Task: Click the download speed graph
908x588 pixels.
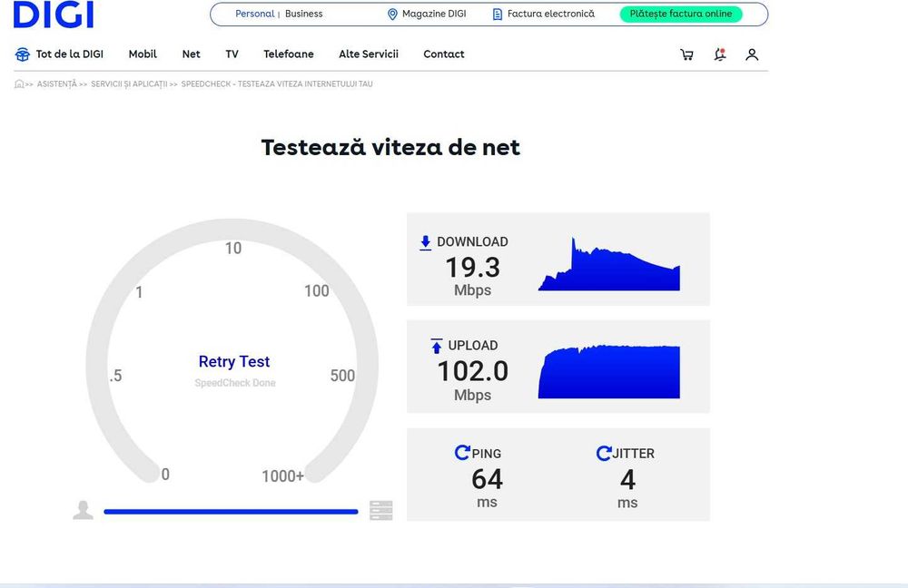Action: point(609,264)
